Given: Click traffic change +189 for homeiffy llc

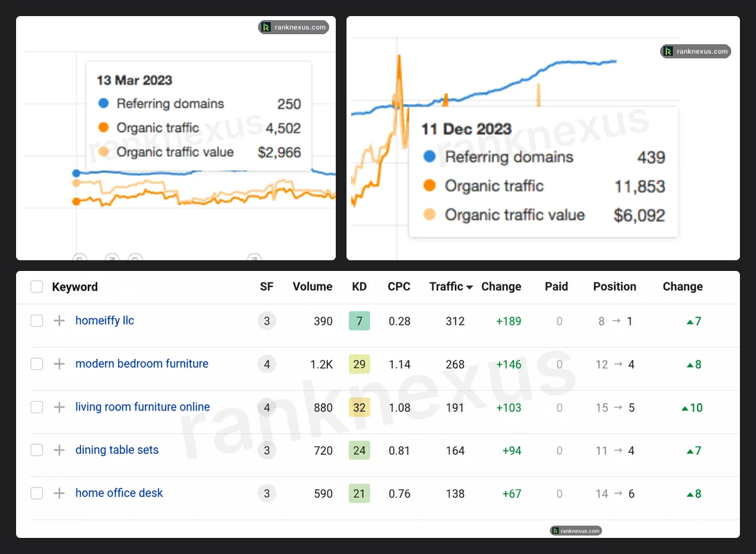Looking at the screenshot, I should tap(509, 321).
